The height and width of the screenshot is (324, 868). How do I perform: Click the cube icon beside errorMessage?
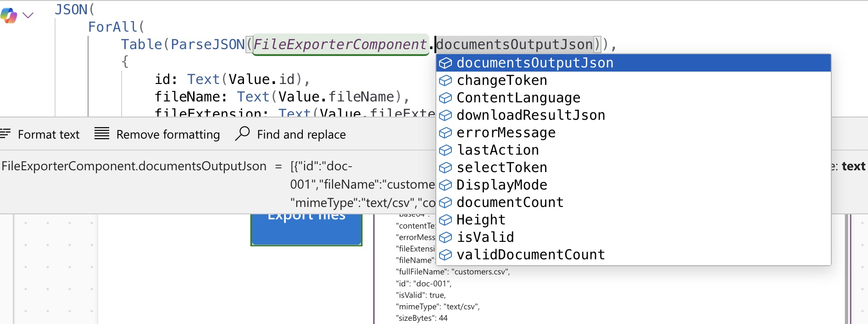click(x=445, y=133)
